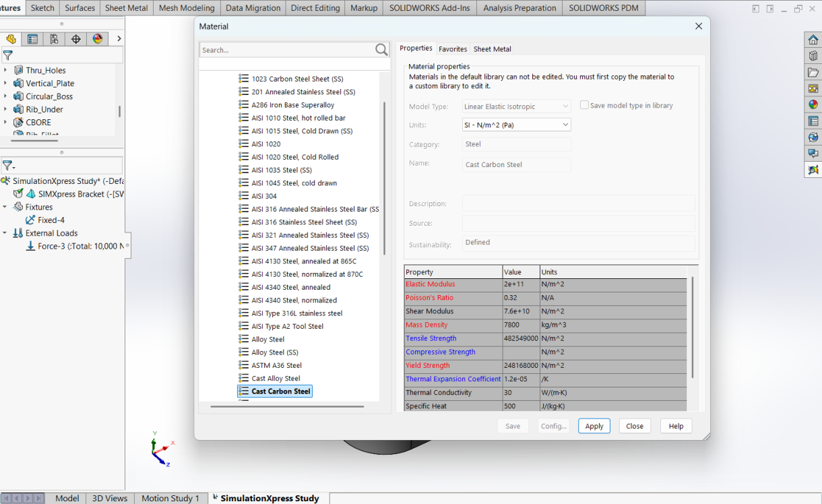The width and height of the screenshot is (822, 504).
Task: Open the View Palette icon on the right panel
Action: click(813, 88)
